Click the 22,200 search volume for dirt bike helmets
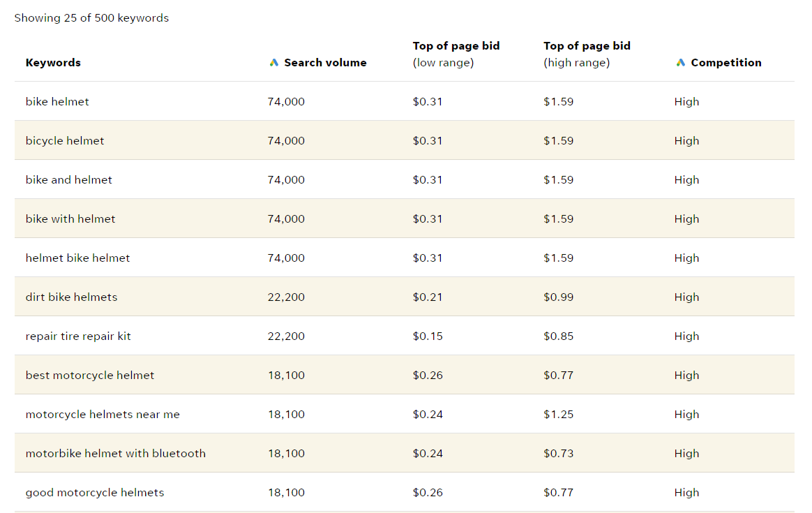 286,297
